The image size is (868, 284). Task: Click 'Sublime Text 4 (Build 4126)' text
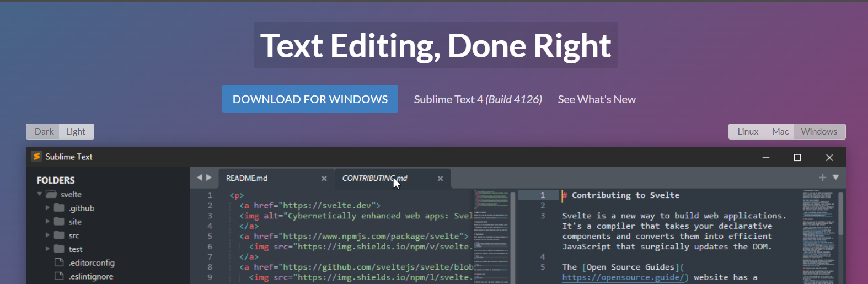point(478,99)
